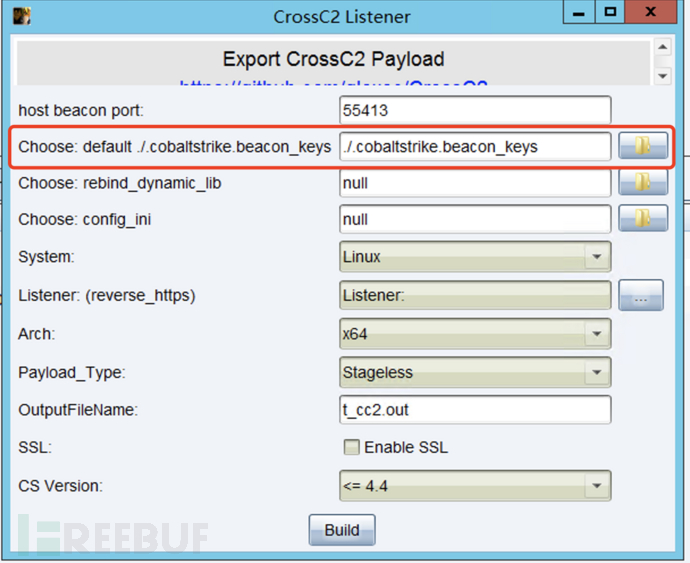Open the CS Version dropdown showing <= 4.4

[475, 486]
